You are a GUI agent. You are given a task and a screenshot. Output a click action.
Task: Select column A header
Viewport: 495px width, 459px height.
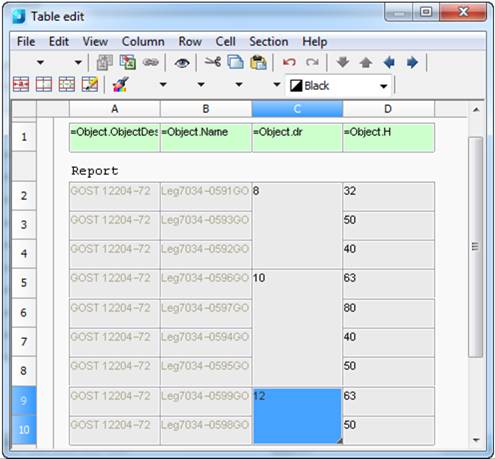coord(115,109)
